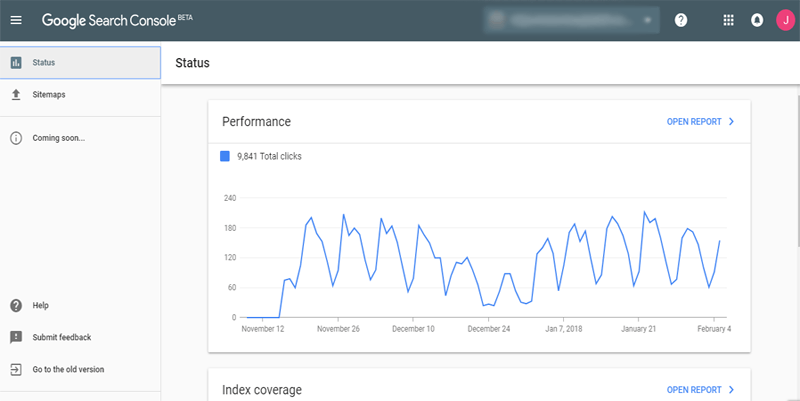Click the Go to the old version icon
This screenshot has height=401, width=800.
(x=16, y=369)
